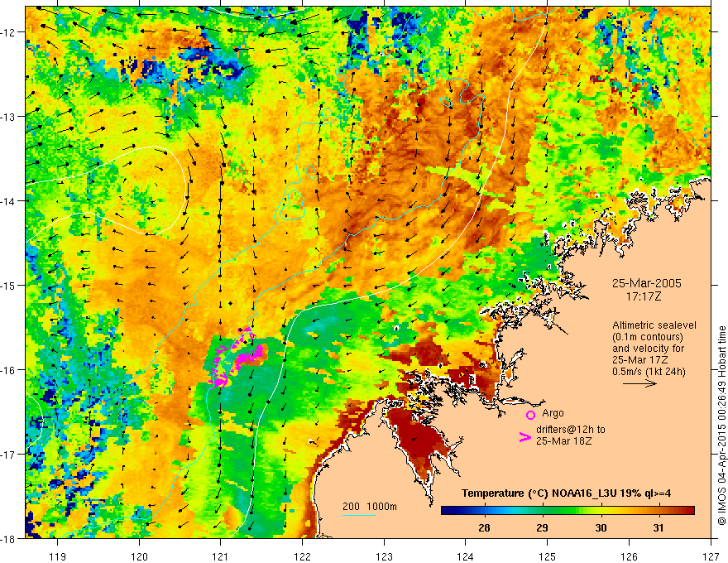Screen dimensions: 728x563
Task: Click the '25-Mar 17Z' text line
Action: coord(640,360)
